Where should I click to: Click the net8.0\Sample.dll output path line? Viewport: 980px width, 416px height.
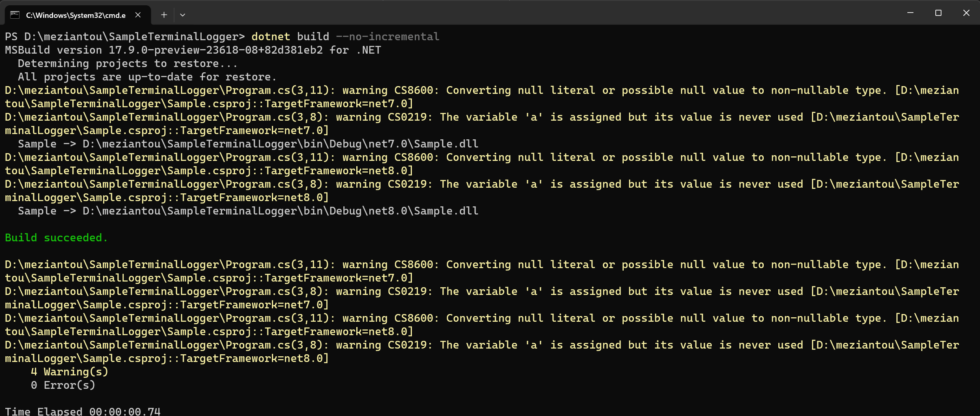coord(248,211)
